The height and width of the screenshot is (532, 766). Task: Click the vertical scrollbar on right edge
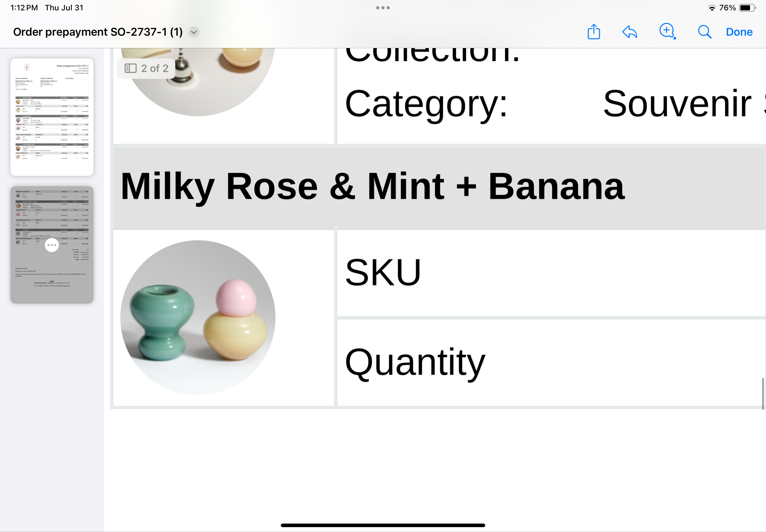[763, 393]
